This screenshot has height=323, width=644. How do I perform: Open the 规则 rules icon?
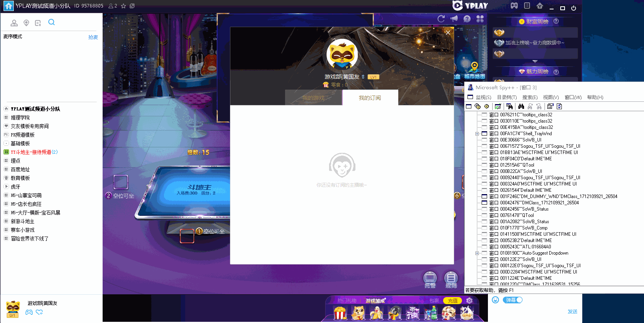pyautogui.click(x=451, y=280)
